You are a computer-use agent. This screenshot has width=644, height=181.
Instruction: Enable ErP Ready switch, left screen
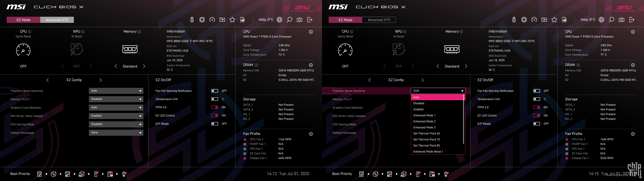214,124
